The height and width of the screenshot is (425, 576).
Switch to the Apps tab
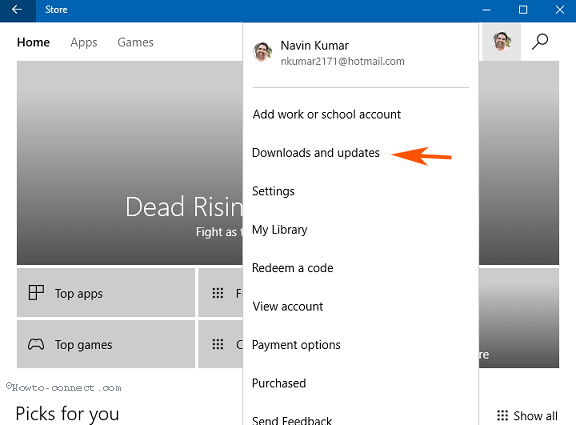[84, 43]
